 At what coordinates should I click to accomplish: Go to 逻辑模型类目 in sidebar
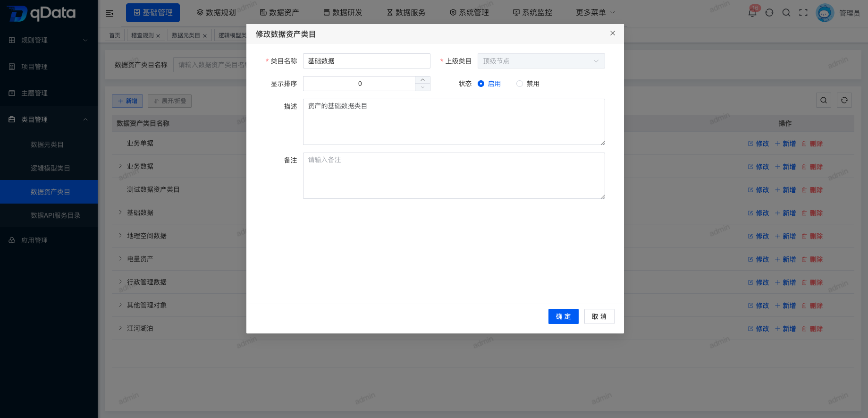(x=49, y=168)
